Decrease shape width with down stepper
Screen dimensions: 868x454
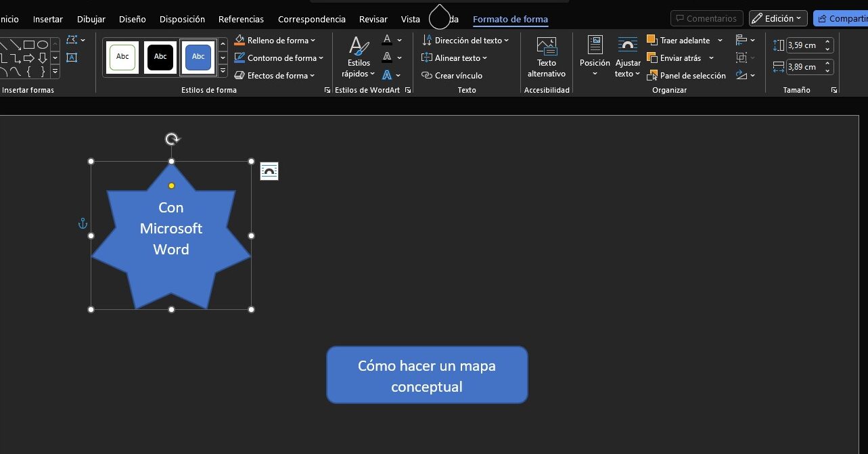[827, 70]
